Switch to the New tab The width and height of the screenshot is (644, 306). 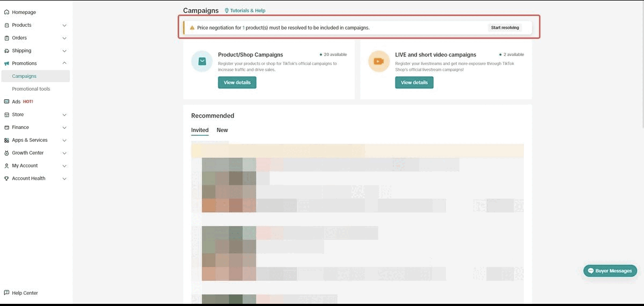tap(222, 130)
